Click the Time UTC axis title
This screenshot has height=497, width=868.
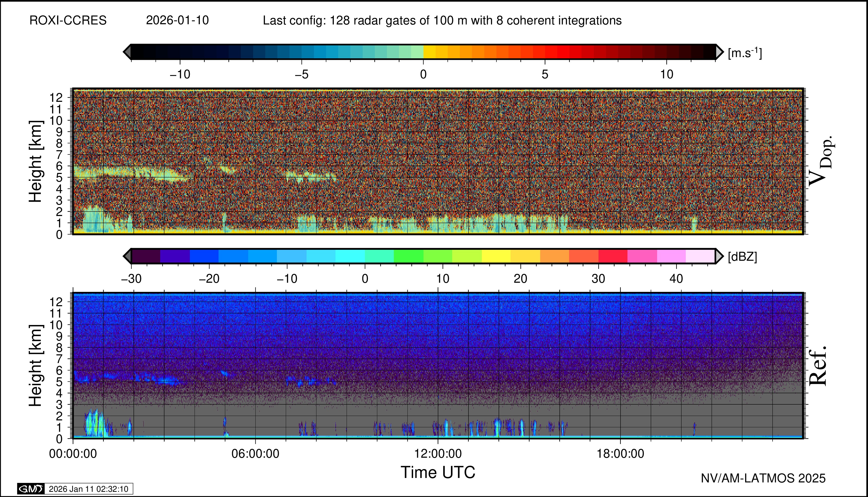click(x=438, y=473)
